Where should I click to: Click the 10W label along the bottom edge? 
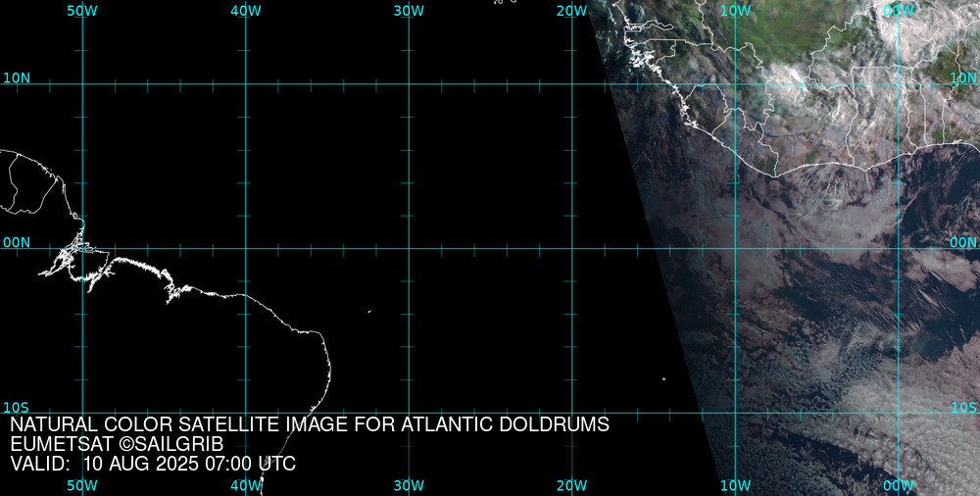[736, 486]
